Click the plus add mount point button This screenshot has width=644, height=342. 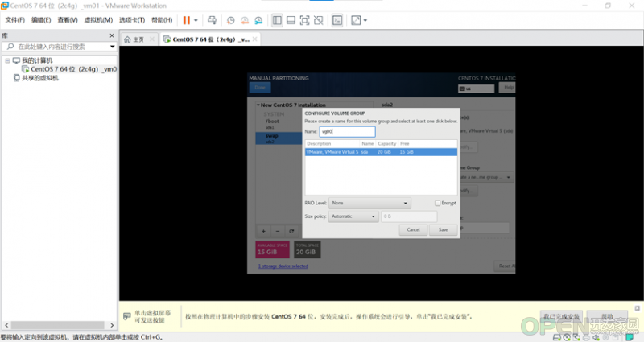coord(263,231)
